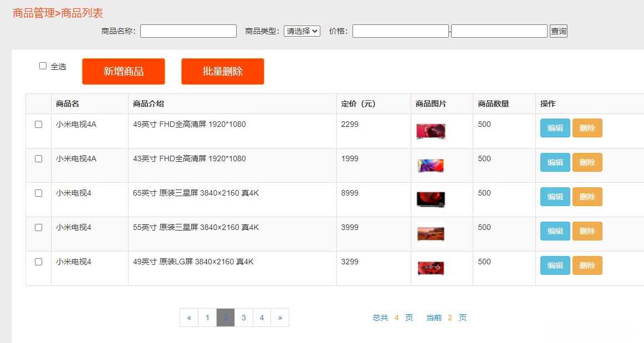Image resolution: width=644 pixels, height=343 pixels.
Task: Click the 总共 4 页 total pages text
Action: click(392, 318)
